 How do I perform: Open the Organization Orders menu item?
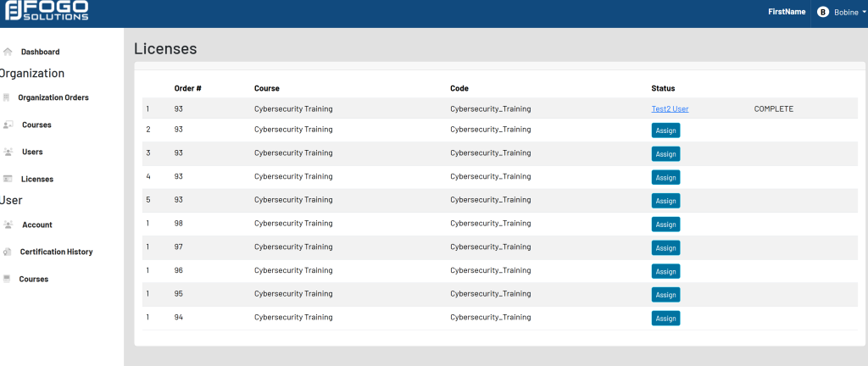pos(53,97)
